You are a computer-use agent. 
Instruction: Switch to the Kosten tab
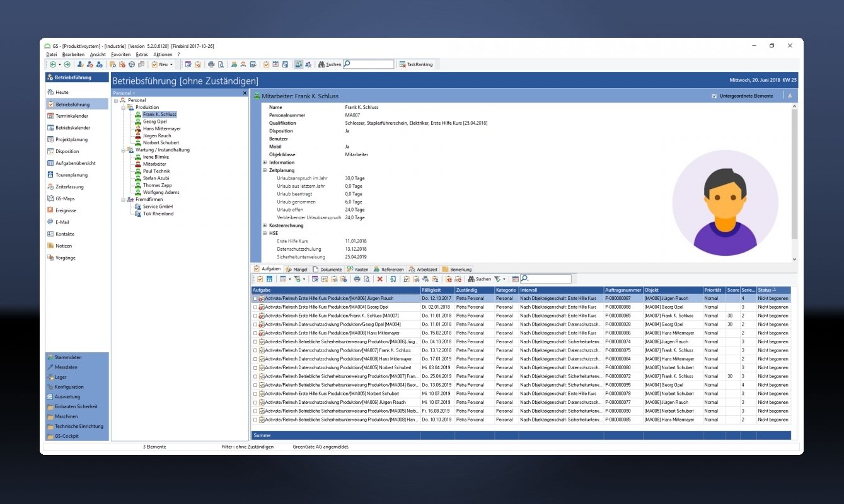pyautogui.click(x=357, y=269)
